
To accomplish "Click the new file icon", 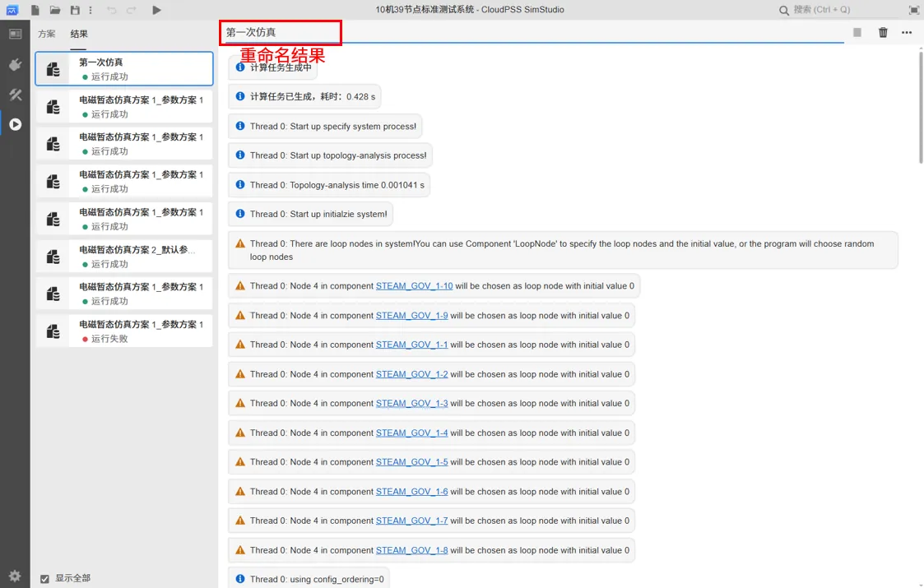I will point(35,10).
